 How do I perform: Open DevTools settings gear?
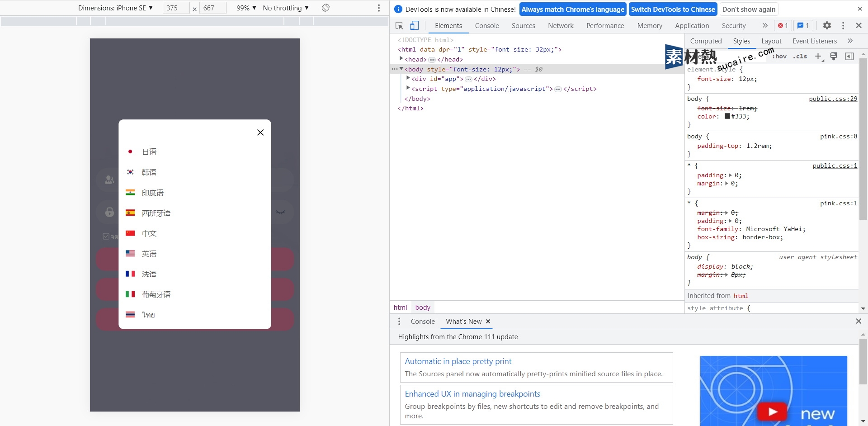click(827, 26)
